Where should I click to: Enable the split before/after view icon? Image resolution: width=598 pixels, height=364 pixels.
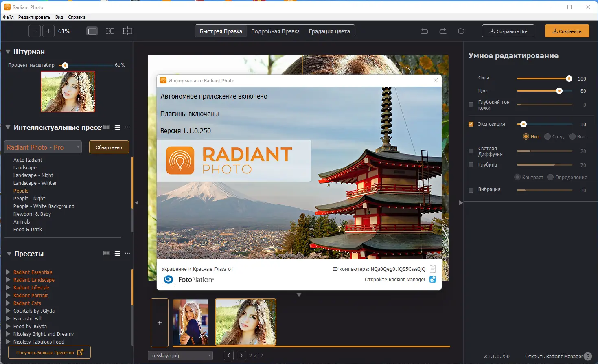pos(127,31)
